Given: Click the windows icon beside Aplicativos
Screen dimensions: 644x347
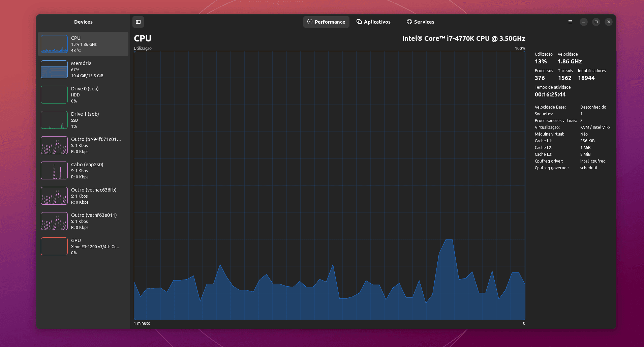Looking at the screenshot, I should tap(359, 22).
